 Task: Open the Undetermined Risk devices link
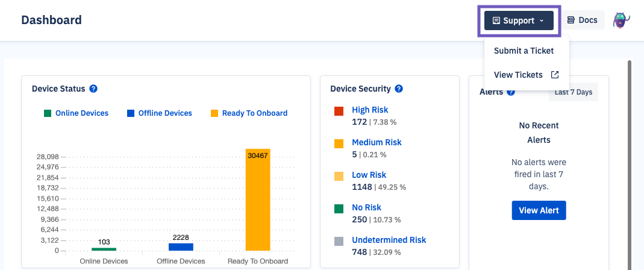click(x=389, y=240)
